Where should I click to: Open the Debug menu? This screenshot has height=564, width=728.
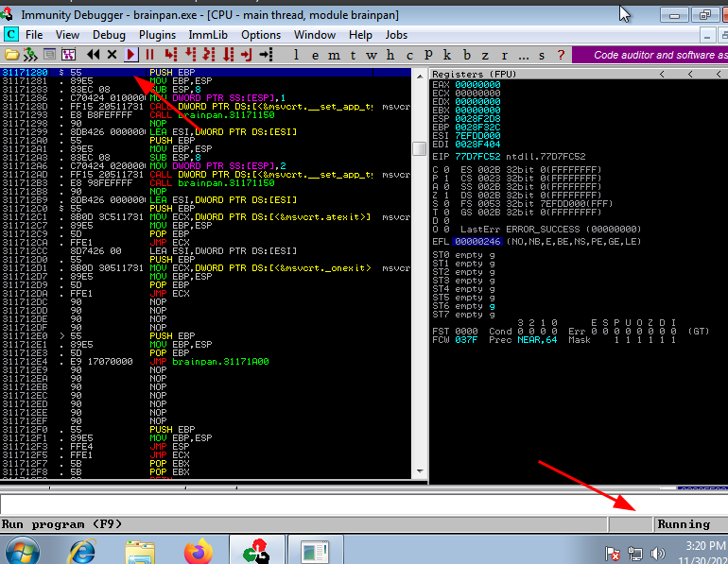pyautogui.click(x=109, y=35)
